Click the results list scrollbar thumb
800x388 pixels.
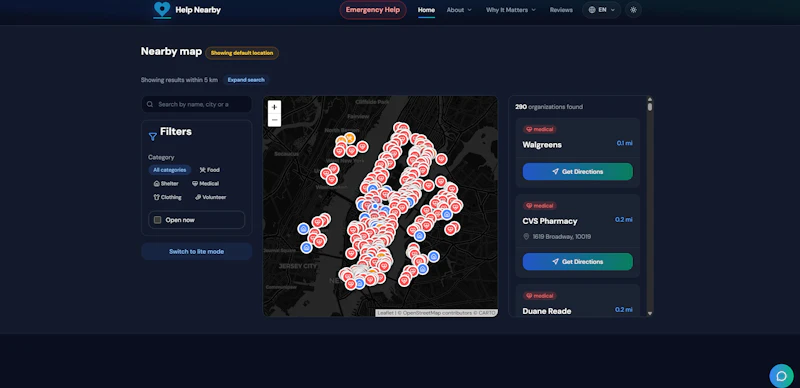pyautogui.click(x=649, y=107)
